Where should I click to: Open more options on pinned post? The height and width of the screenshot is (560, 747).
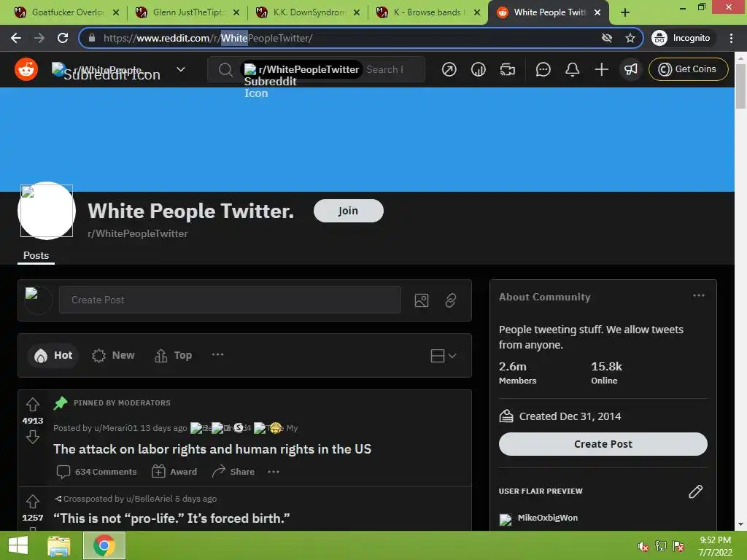274,472
